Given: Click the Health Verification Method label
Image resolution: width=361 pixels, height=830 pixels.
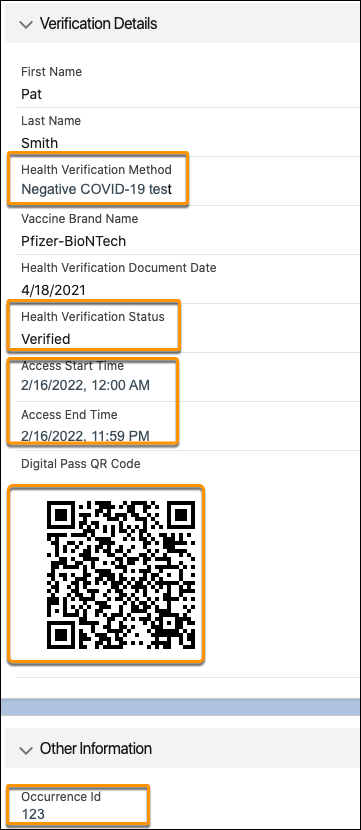Looking at the screenshot, I should point(96,170).
